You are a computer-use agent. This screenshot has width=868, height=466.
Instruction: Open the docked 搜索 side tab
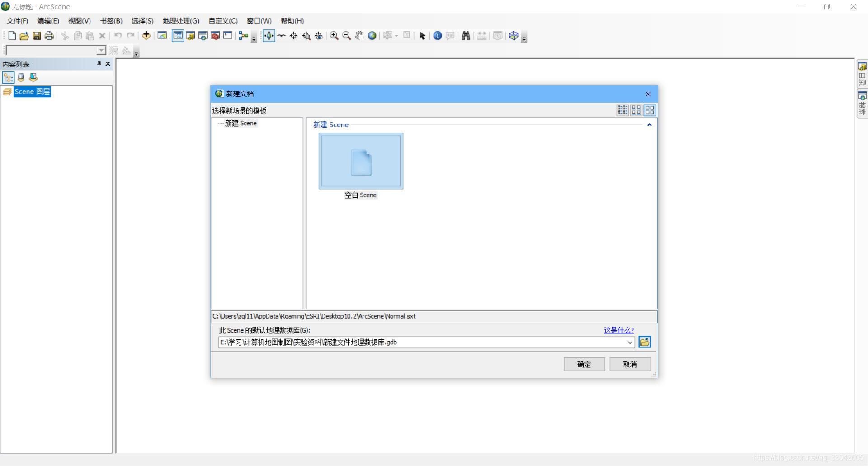[x=862, y=104]
